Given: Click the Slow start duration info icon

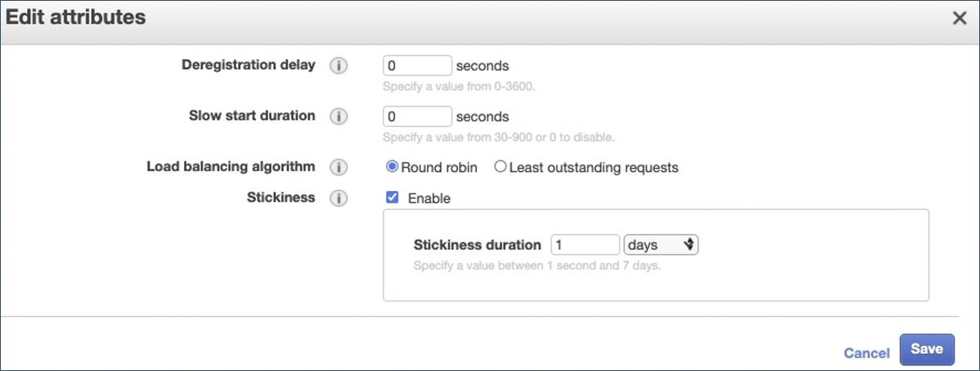Looking at the screenshot, I should click(x=339, y=117).
